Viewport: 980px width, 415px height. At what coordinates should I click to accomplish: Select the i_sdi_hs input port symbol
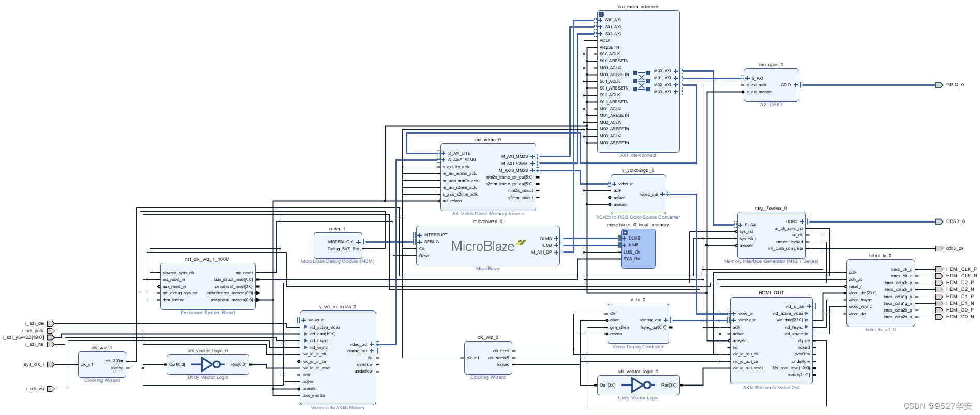[x=51, y=344]
